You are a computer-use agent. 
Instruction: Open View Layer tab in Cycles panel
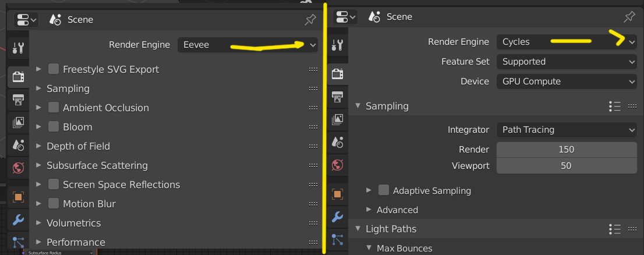coord(337,119)
